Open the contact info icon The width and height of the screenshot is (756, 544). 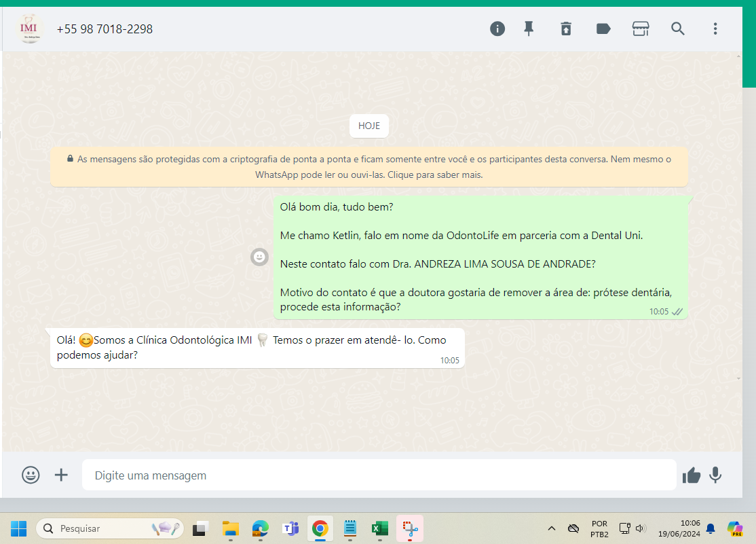click(x=497, y=29)
